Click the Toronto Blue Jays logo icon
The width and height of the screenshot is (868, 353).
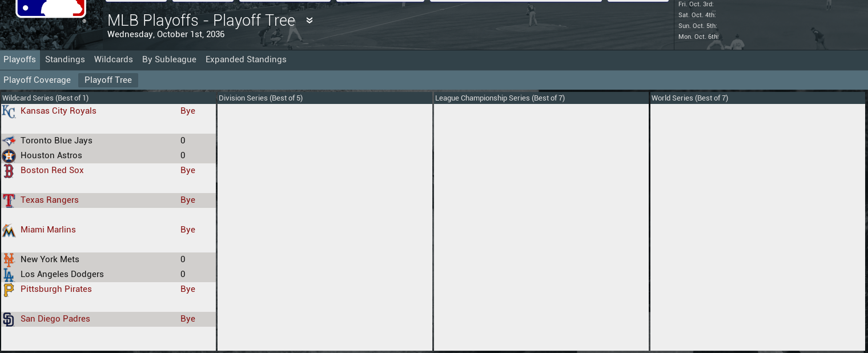[9, 141]
